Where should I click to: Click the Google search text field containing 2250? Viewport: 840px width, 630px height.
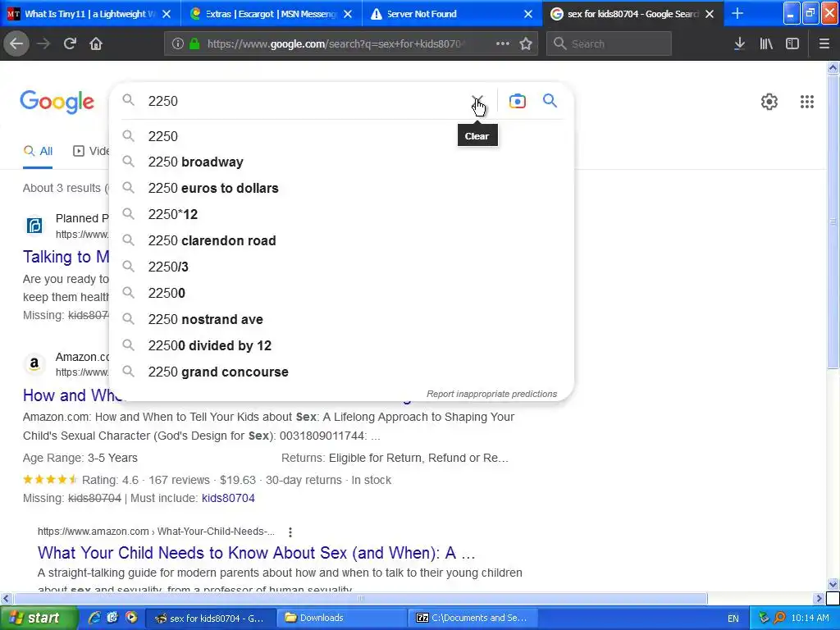click(x=305, y=101)
